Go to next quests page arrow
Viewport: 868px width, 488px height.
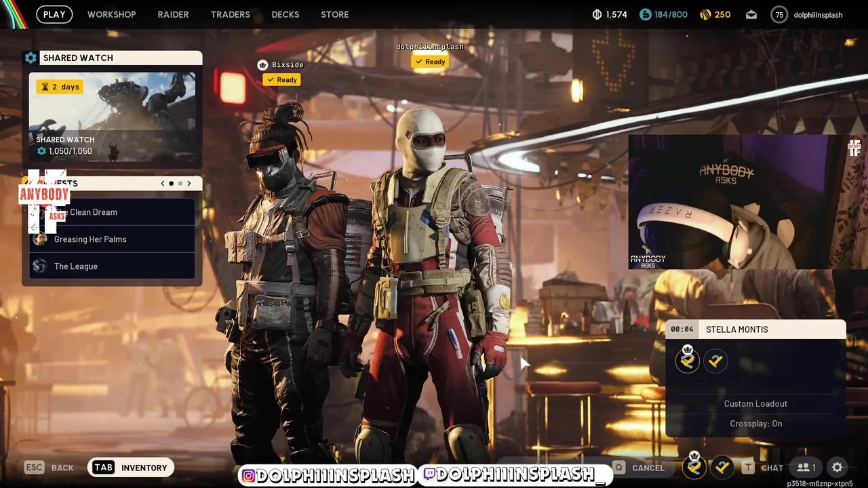coord(189,184)
